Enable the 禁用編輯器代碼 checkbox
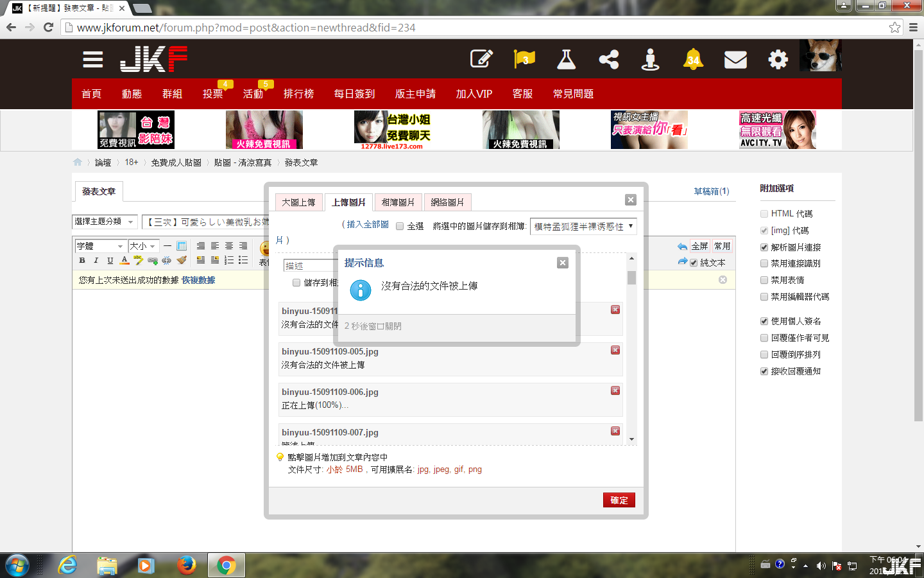Viewport: 924px width, 578px height. click(x=764, y=297)
